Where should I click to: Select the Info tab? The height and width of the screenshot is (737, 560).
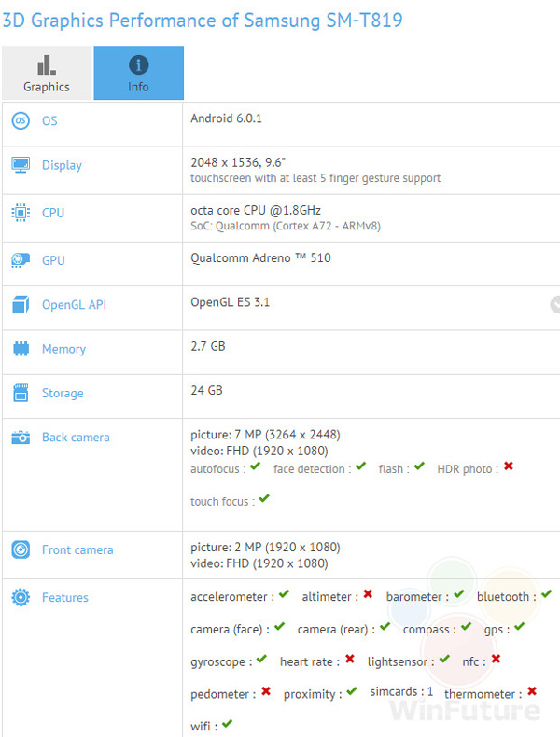click(x=138, y=73)
